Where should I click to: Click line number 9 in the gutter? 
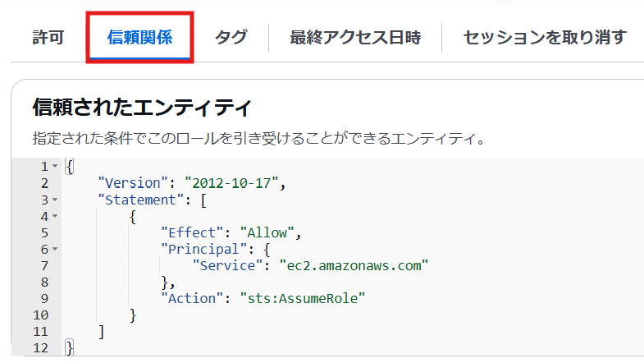[44, 298]
